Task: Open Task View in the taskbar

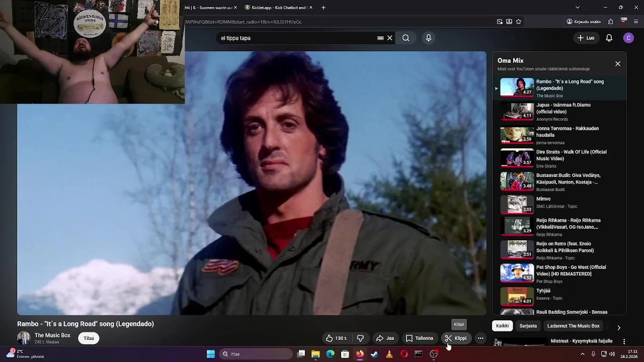Action: 301,354
